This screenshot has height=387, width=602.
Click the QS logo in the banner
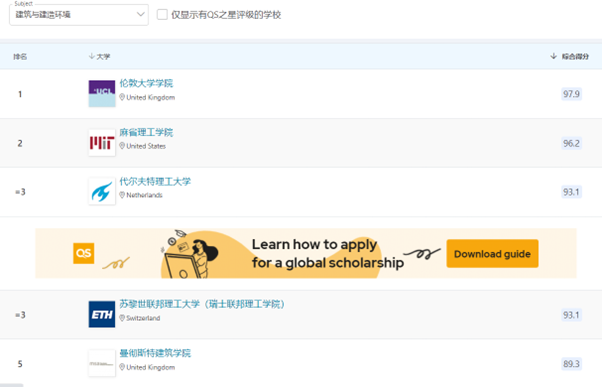pos(84,253)
